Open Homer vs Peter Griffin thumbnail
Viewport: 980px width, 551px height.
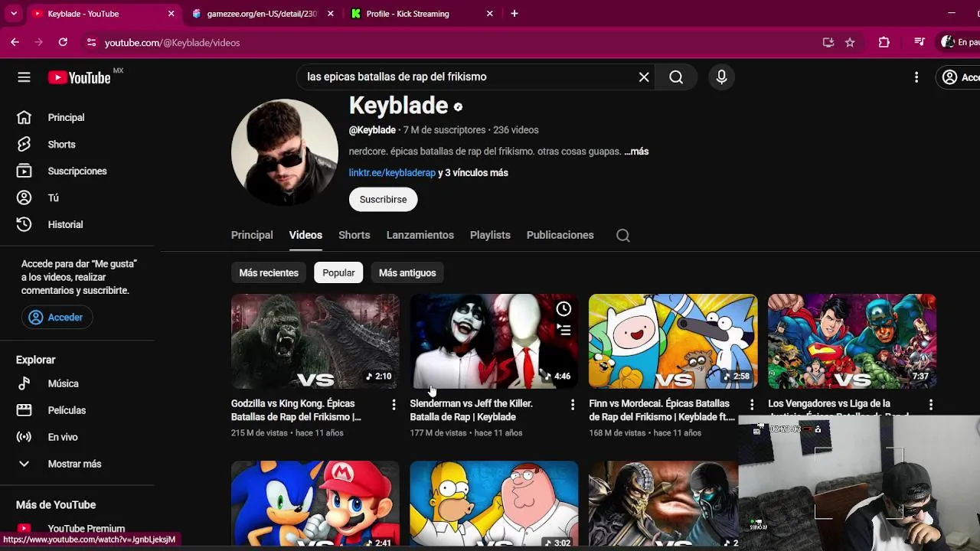(494, 504)
